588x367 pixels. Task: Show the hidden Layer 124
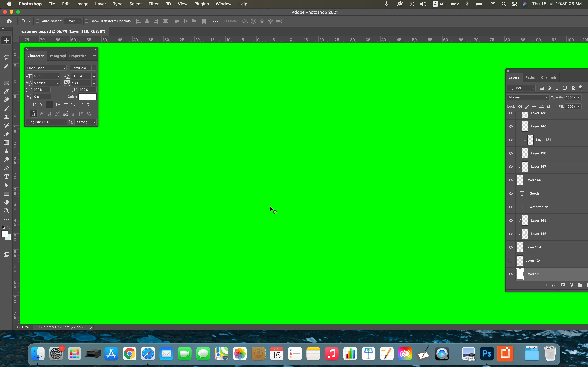click(511, 261)
